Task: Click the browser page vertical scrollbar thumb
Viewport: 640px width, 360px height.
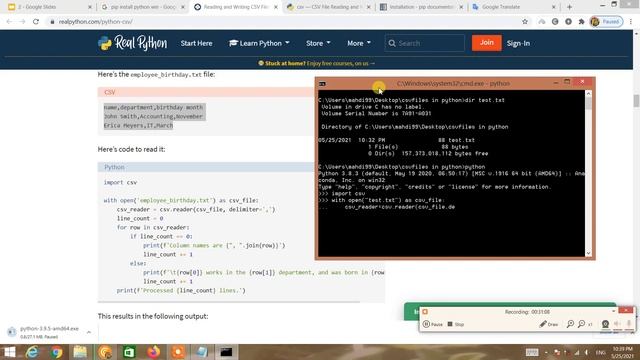Action: pyautogui.click(x=636, y=100)
